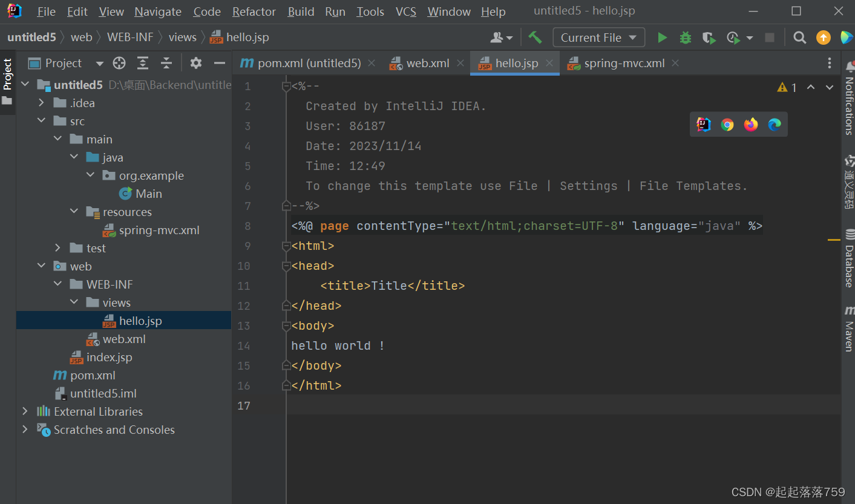This screenshot has width=855, height=504.
Task: Select spring-mvc.xml in resources folder
Action: point(151,230)
